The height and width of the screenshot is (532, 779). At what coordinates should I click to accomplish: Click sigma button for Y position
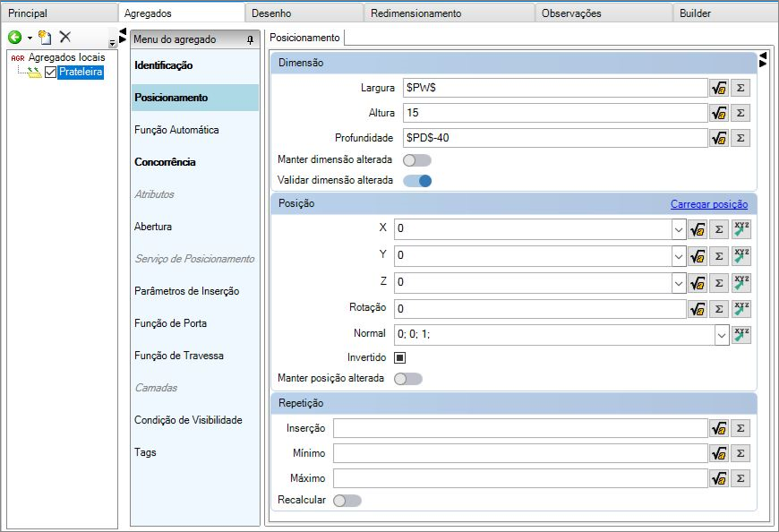[719, 256]
